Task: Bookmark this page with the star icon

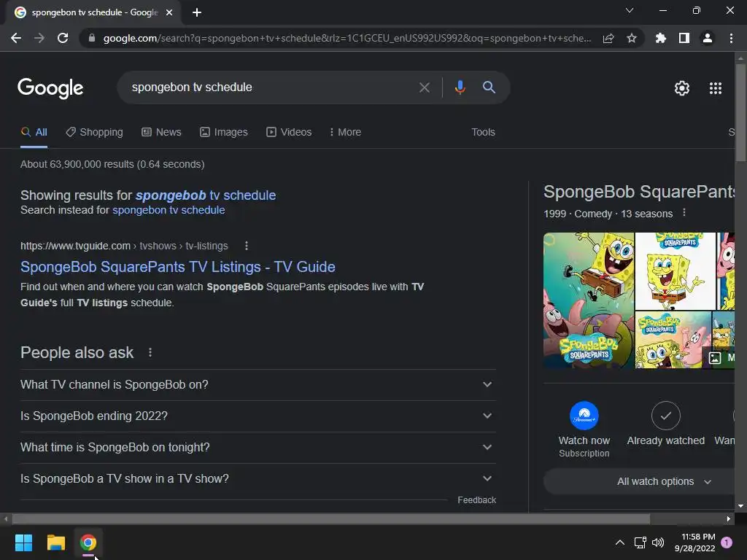Action: pos(632,38)
